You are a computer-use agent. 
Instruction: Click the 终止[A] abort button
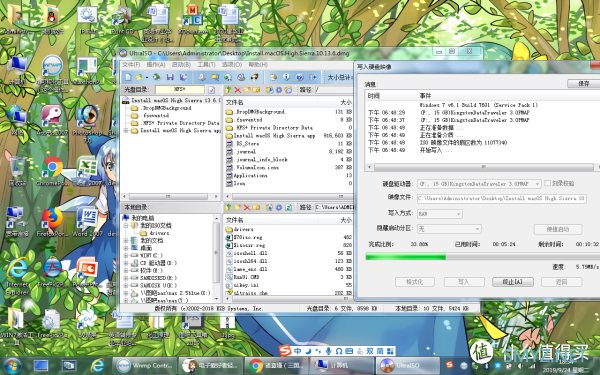click(x=513, y=282)
